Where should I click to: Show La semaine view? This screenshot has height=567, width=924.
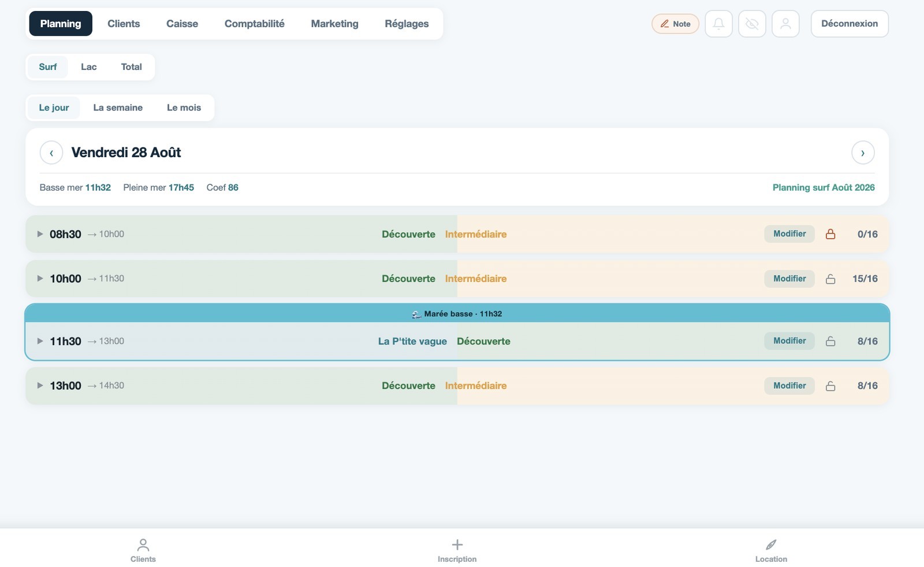coord(118,108)
